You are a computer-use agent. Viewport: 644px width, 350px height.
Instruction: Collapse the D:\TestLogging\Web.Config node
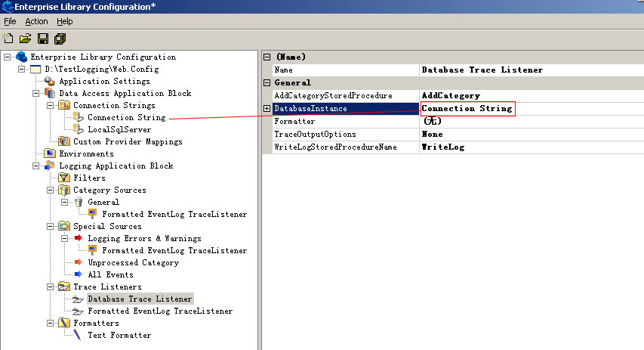coord(21,69)
